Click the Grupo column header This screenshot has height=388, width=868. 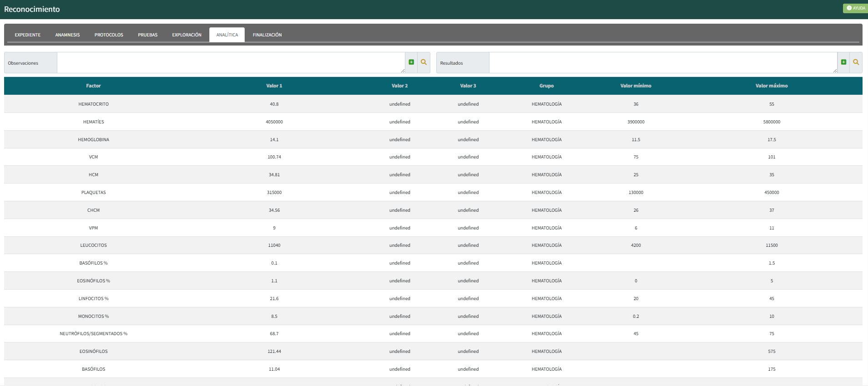(x=547, y=86)
